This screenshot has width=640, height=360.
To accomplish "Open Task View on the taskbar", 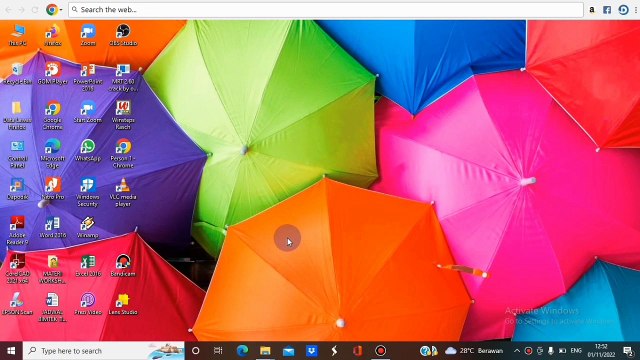I will pyautogui.click(x=218, y=351).
